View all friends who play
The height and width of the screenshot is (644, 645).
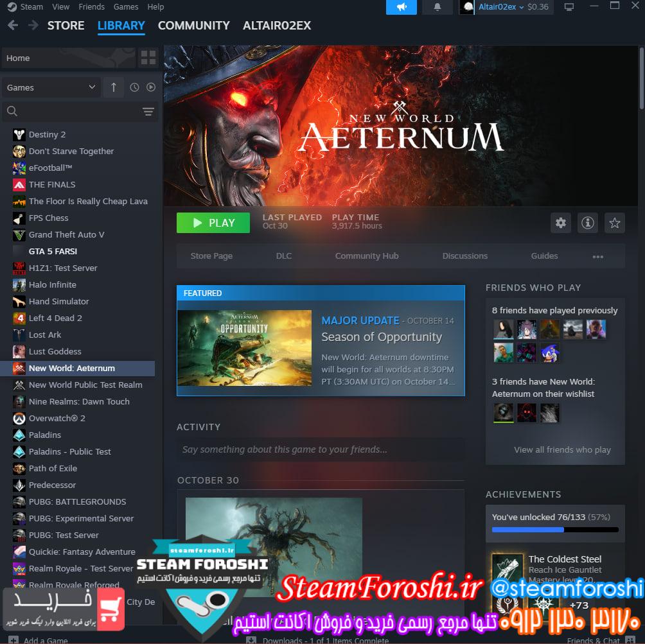coord(562,449)
